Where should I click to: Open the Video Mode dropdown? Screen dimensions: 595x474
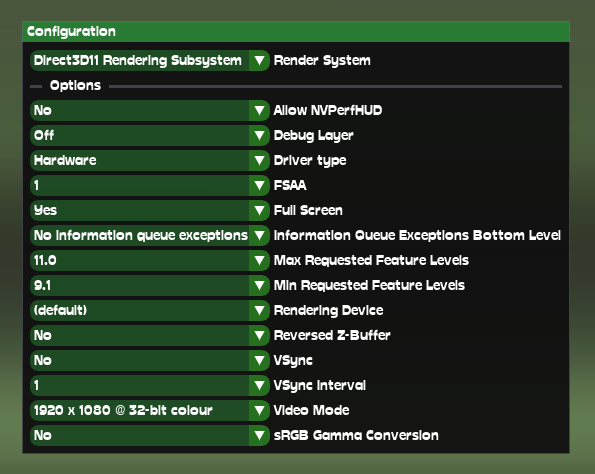150,410
